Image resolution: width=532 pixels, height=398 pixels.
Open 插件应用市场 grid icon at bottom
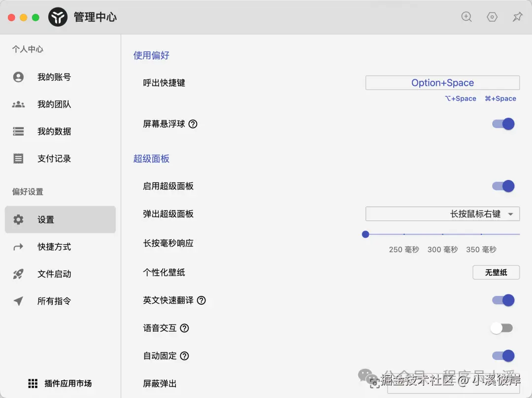(x=33, y=383)
